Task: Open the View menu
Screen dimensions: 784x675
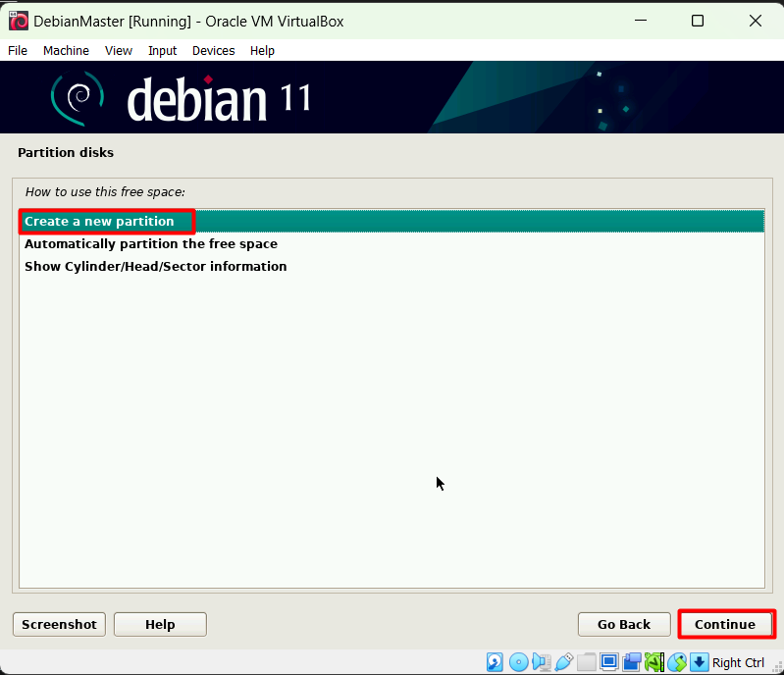Action: pos(119,50)
